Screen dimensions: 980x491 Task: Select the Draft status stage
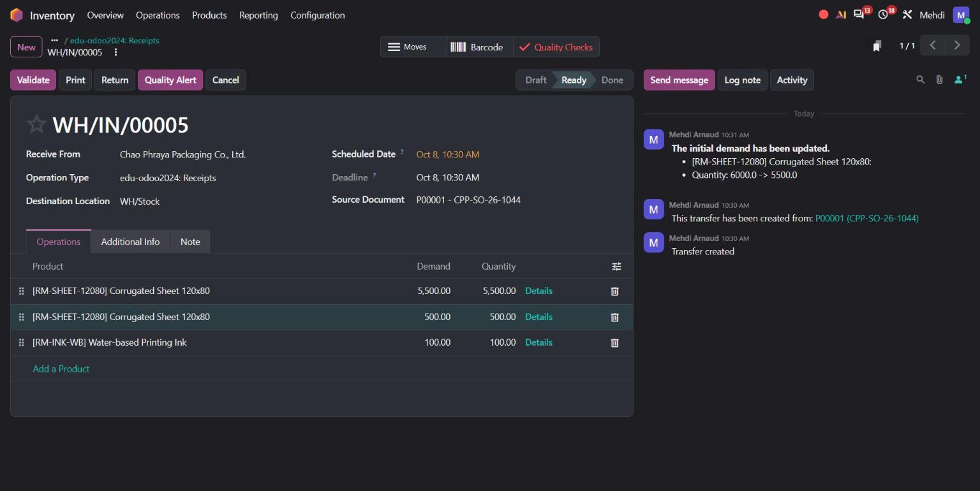pyautogui.click(x=536, y=80)
